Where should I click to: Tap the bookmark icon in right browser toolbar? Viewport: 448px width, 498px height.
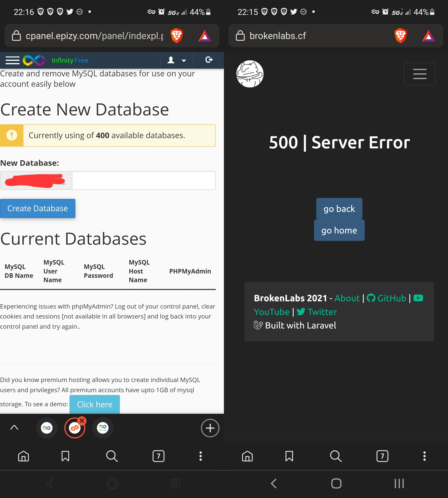[x=289, y=456]
